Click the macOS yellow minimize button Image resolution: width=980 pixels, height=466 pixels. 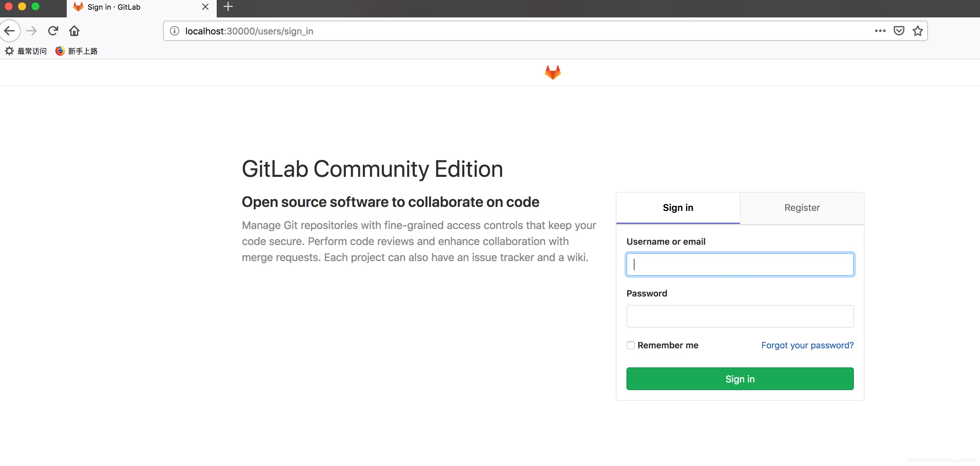point(22,6)
